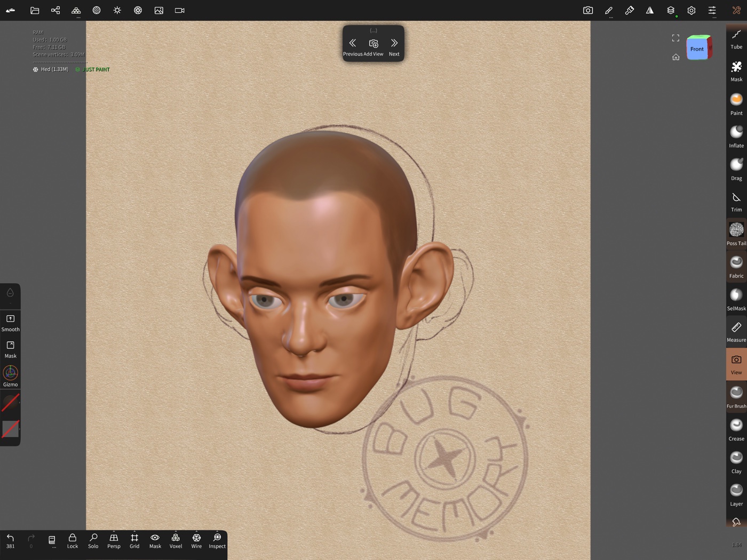
Task: Open the screenshot render camera menu
Action: coord(588,10)
